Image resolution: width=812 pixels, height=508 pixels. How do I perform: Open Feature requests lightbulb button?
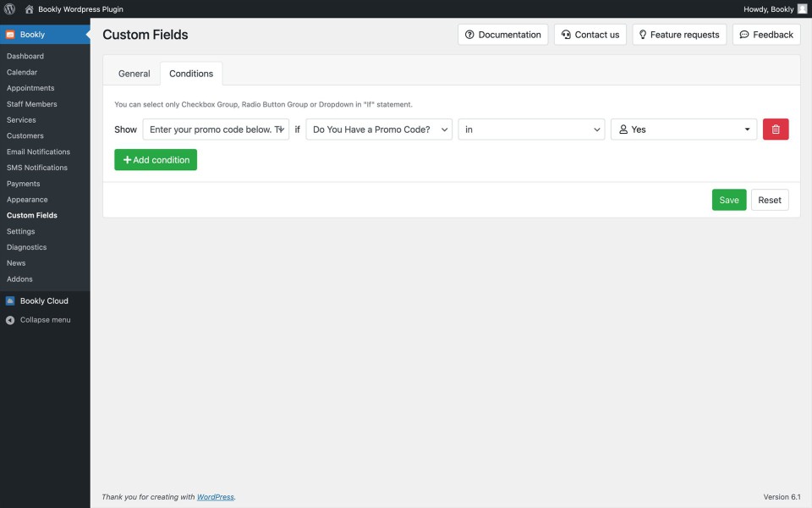coord(678,35)
